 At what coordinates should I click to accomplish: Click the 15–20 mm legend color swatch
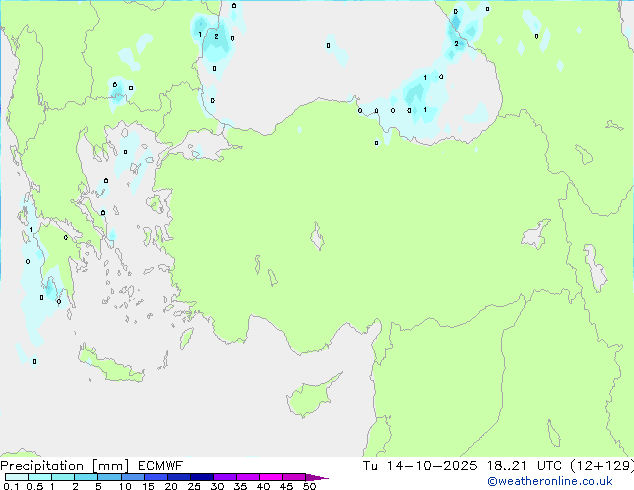point(156,477)
